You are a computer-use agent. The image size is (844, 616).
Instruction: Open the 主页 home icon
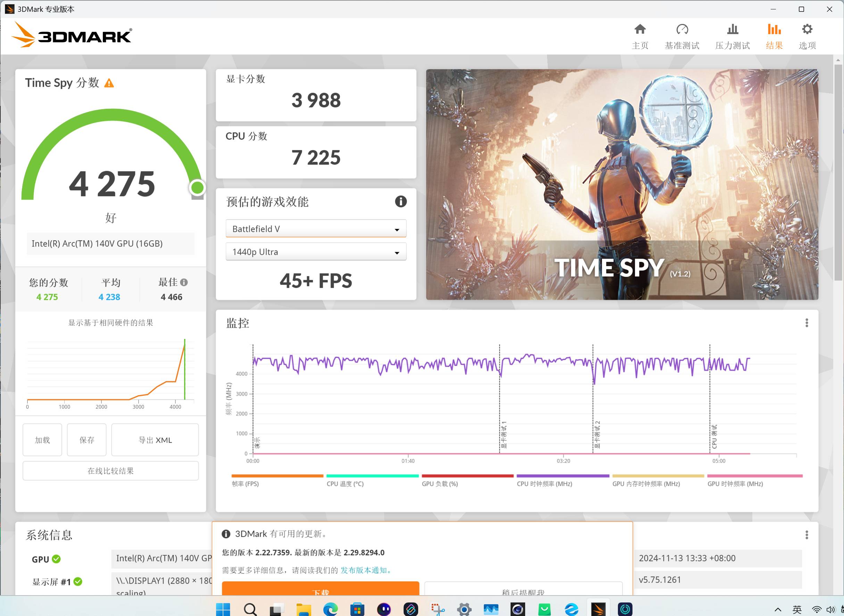coord(640,29)
